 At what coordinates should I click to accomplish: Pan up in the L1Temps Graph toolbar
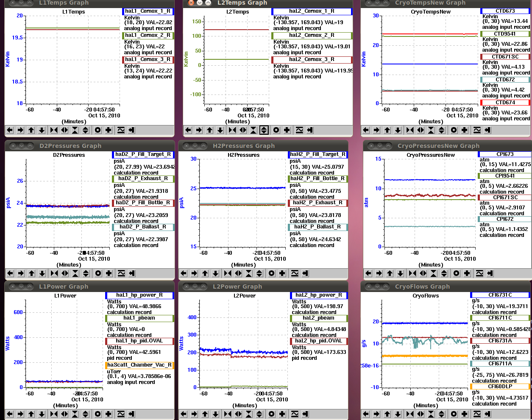(31, 130)
